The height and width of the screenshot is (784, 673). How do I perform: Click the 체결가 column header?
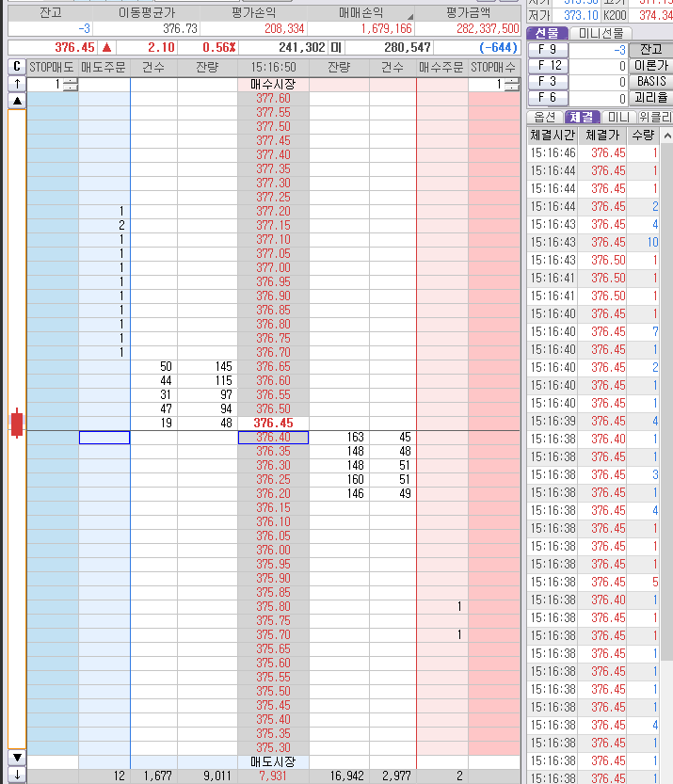coord(602,135)
